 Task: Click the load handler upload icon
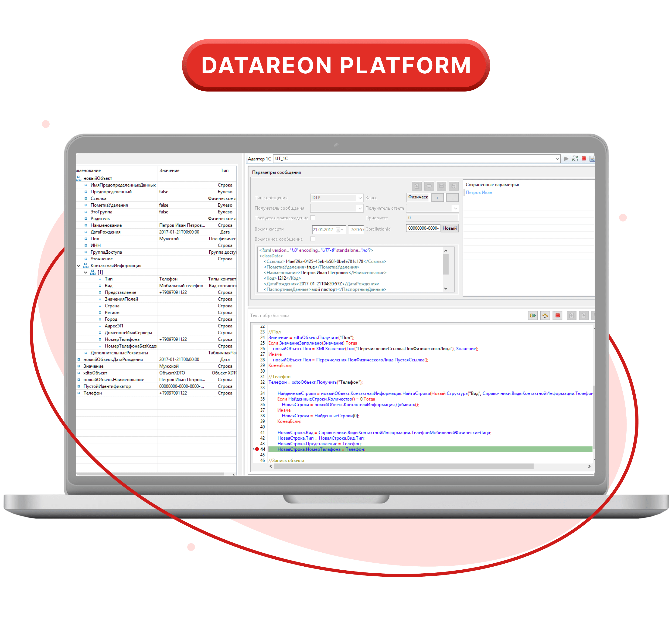coord(571,315)
